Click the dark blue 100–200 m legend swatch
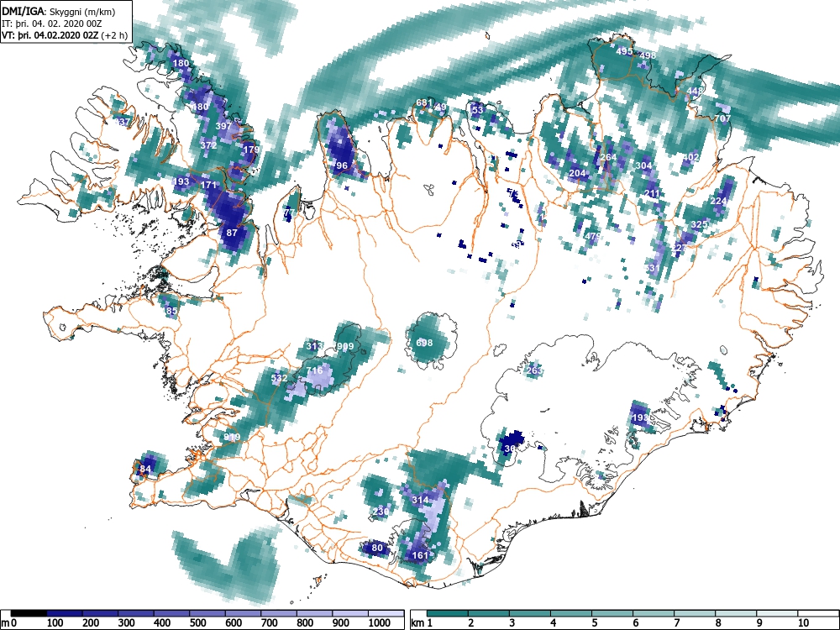Viewport: 840px width, 630px height. [65, 614]
